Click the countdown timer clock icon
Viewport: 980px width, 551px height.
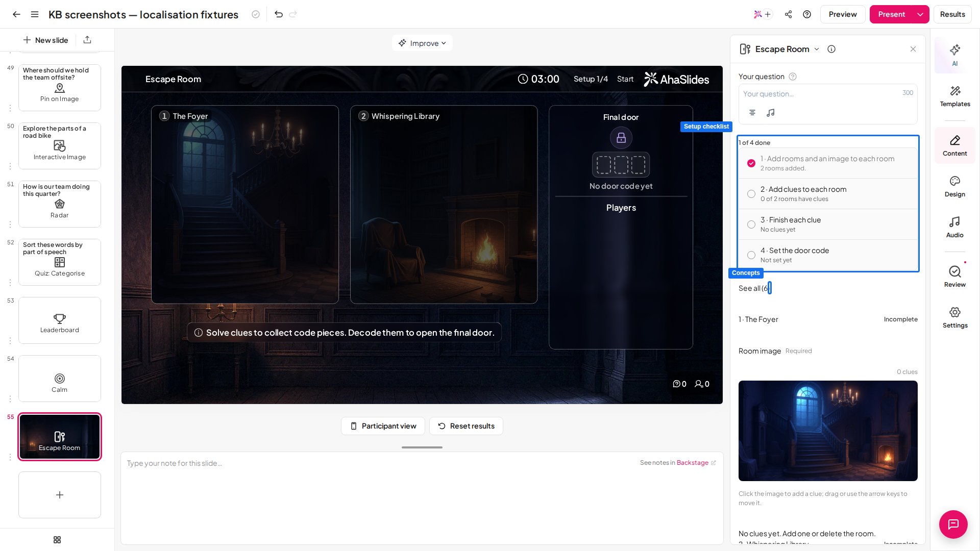(523, 79)
